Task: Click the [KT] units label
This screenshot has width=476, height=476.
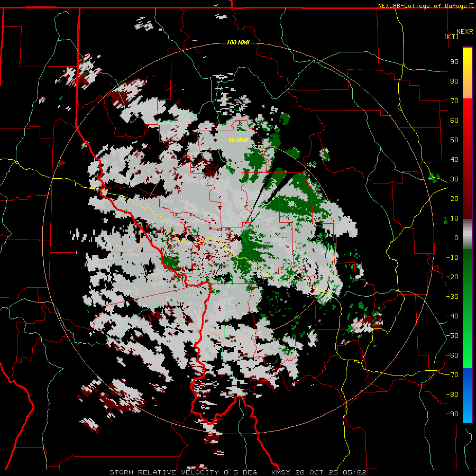Action: pyautogui.click(x=451, y=36)
